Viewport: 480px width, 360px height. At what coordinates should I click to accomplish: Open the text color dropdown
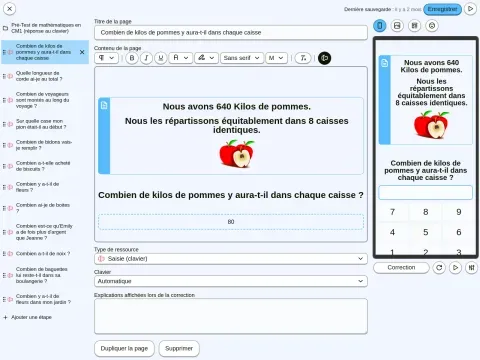180,58
